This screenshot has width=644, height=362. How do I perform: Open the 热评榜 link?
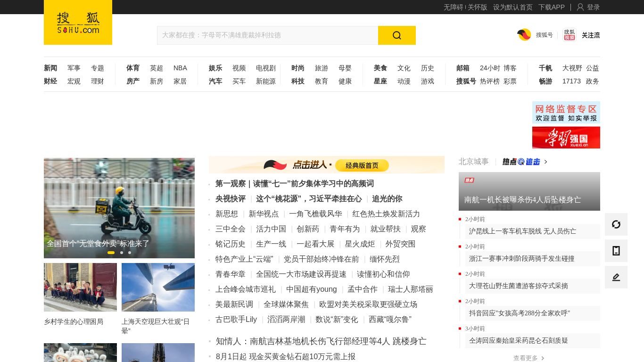point(490,81)
